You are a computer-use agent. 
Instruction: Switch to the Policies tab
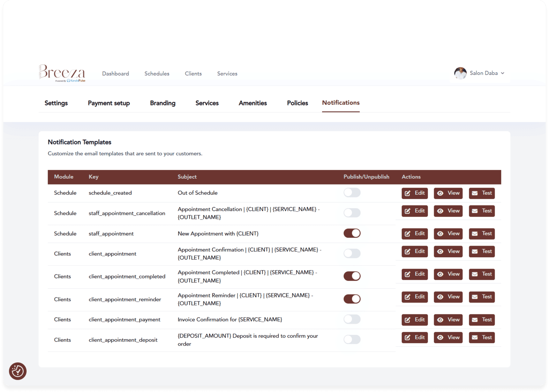[x=297, y=103]
